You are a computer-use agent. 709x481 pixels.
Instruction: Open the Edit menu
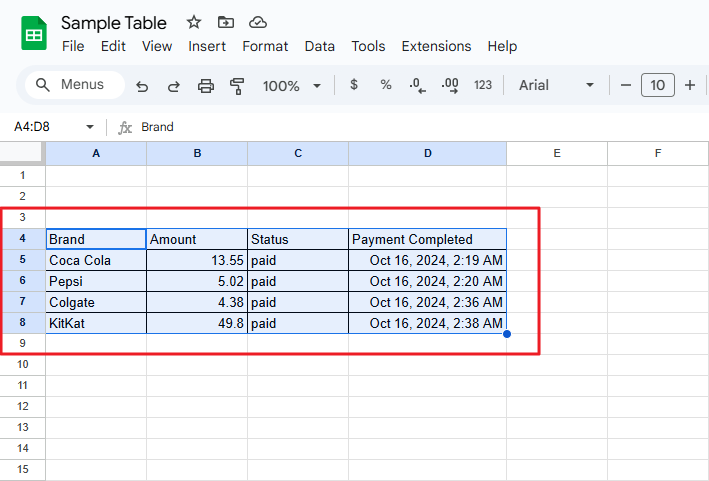pos(113,46)
